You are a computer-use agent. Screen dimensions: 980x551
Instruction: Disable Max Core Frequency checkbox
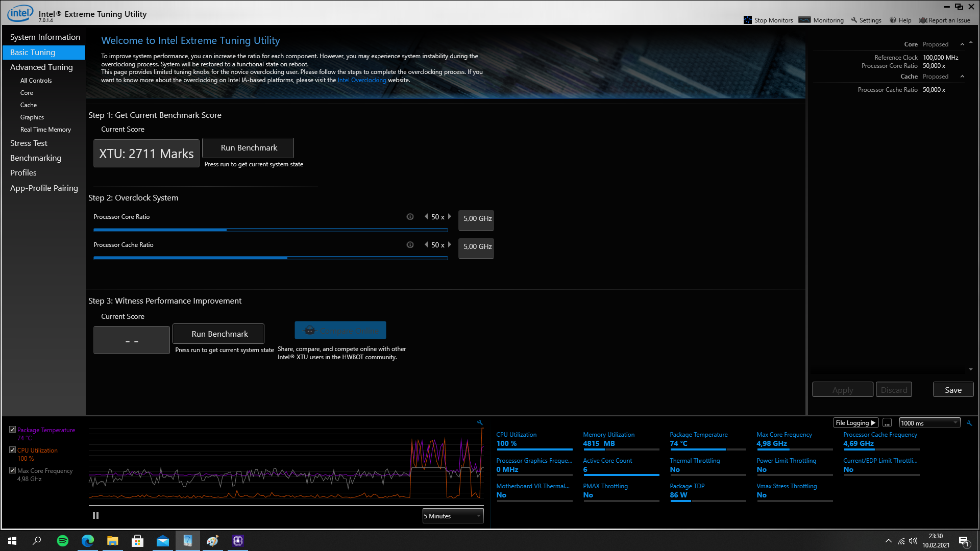coord(13,470)
